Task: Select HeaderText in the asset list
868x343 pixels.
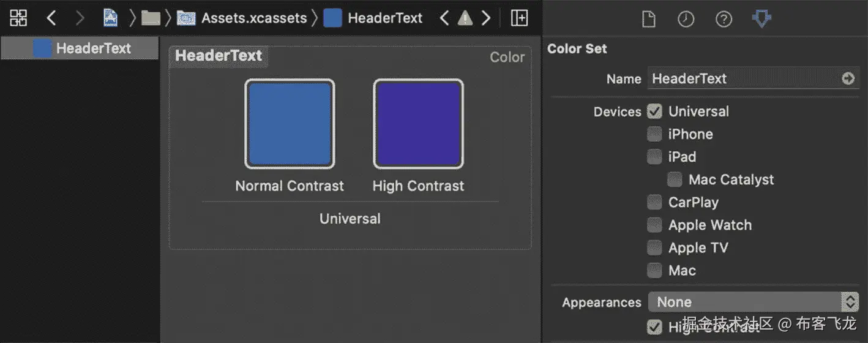Action: click(x=93, y=48)
